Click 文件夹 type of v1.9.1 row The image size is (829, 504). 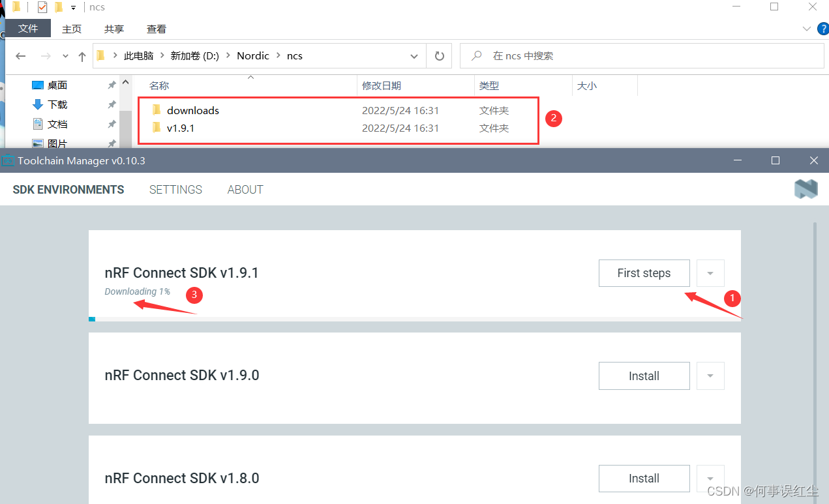pyautogui.click(x=494, y=128)
